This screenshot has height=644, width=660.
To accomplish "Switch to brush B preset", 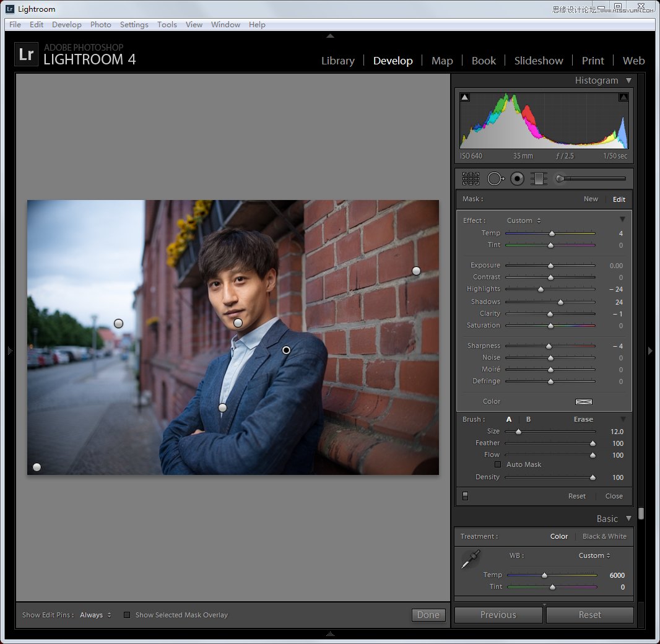I will (528, 419).
